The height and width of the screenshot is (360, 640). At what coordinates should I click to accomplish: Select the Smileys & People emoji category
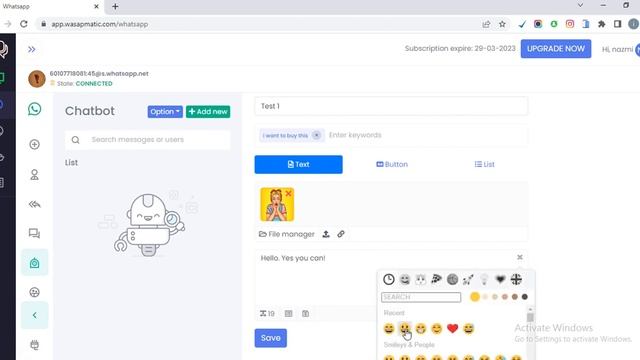405,280
